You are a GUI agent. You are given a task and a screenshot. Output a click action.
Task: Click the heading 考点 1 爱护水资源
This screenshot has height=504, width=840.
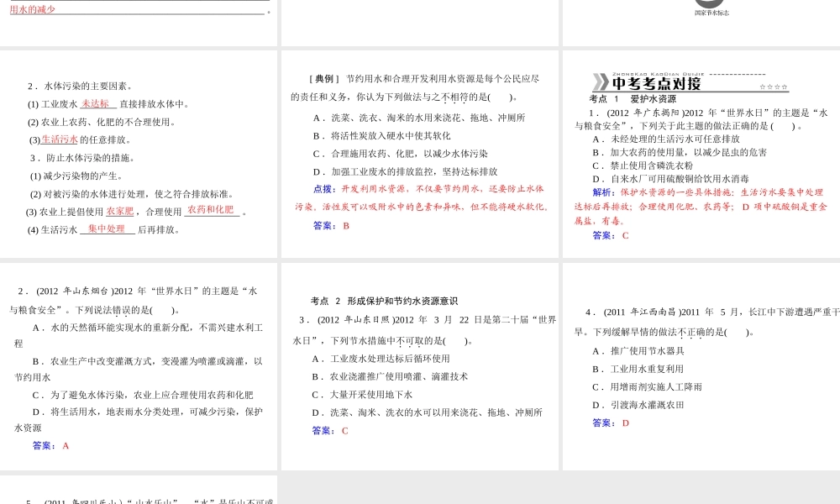[x=633, y=99]
